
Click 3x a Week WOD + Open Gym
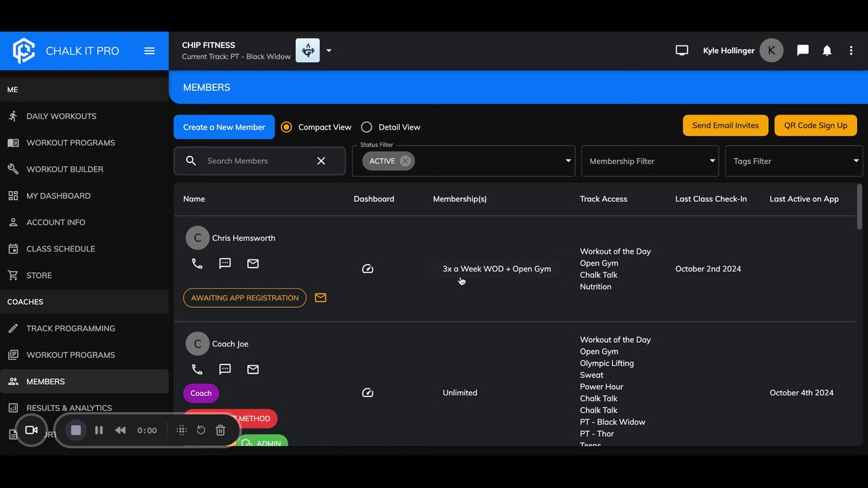click(x=497, y=269)
